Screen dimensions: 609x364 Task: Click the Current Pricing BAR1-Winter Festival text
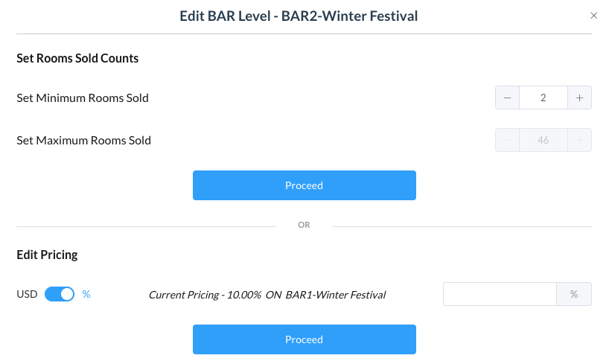point(267,295)
